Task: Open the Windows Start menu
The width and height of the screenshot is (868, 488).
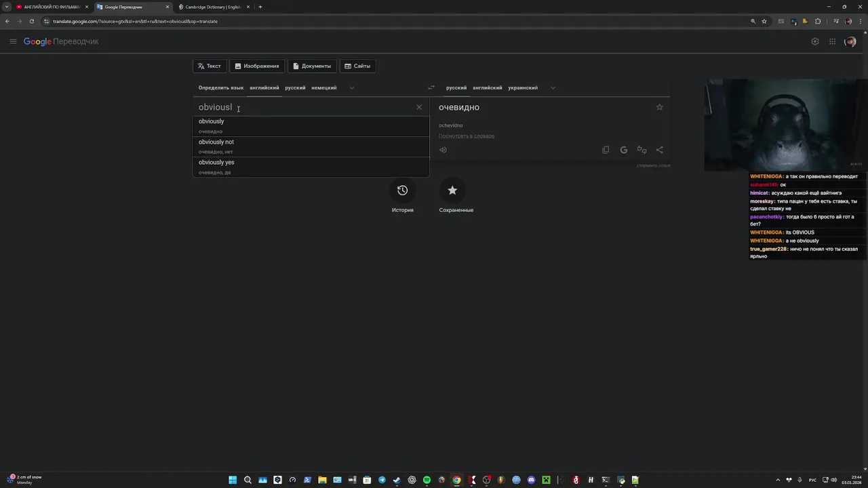Action: click(x=233, y=480)
